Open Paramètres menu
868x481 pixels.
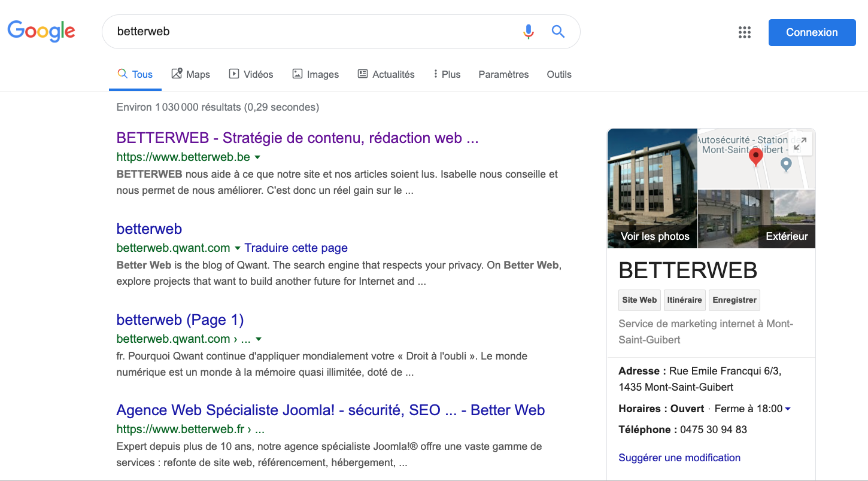point(503,74)
